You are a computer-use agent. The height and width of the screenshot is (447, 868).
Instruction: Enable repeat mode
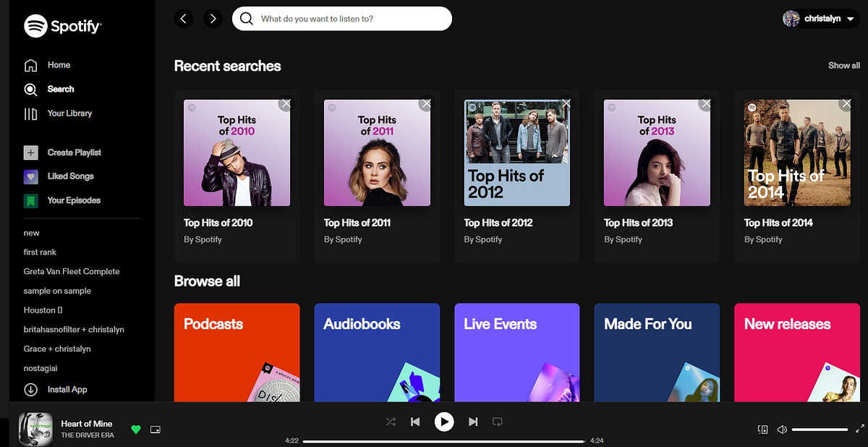(x=497, y=422)
